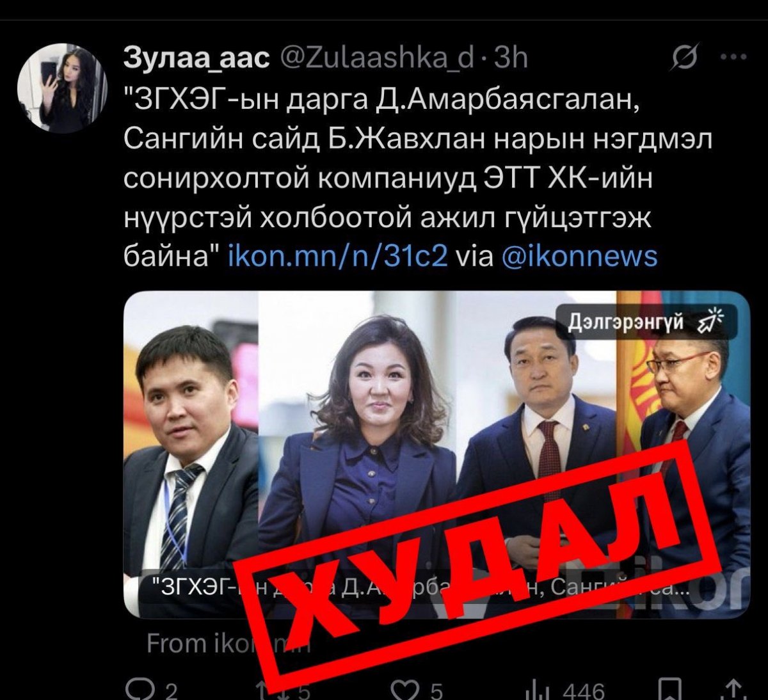This screenshot has height=700, width=768.
Task: Open the @ikonnews mention
Action: [580, 256]
